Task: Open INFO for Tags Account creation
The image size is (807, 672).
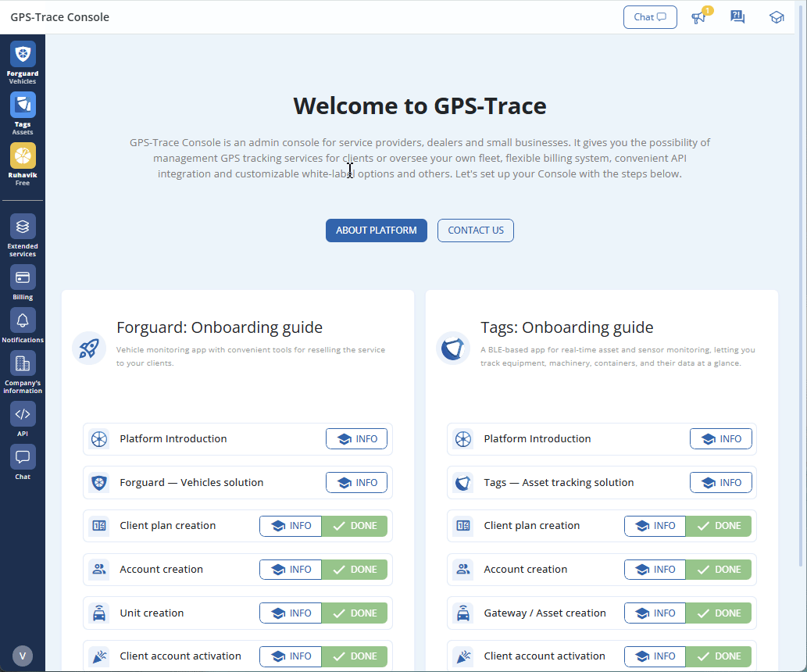Action: pos(655,570)
